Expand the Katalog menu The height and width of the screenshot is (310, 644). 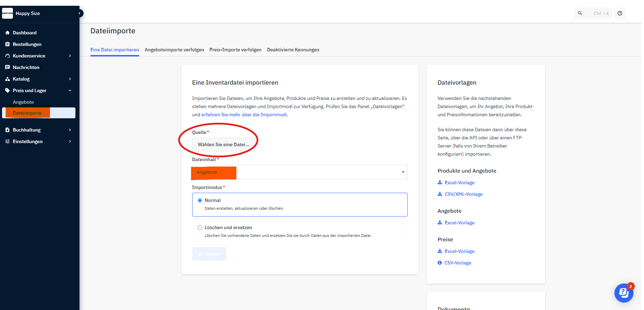click(x=70, y=79)
